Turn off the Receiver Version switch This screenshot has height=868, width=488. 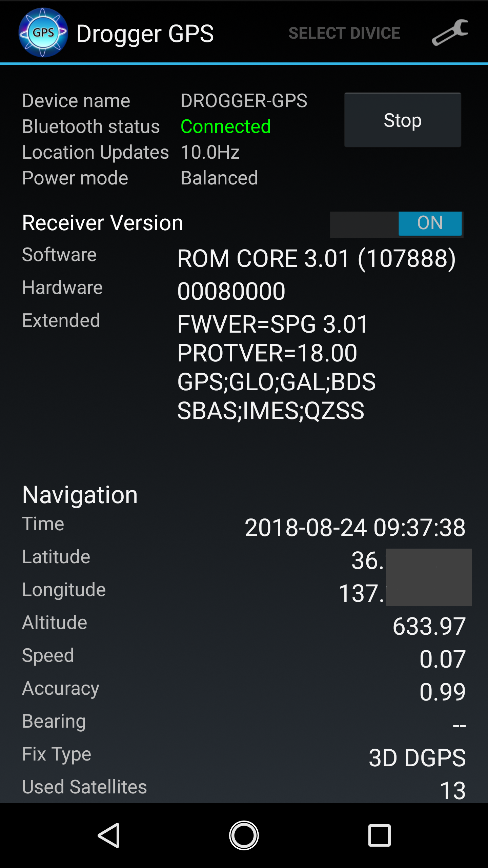tap(397, 224)
